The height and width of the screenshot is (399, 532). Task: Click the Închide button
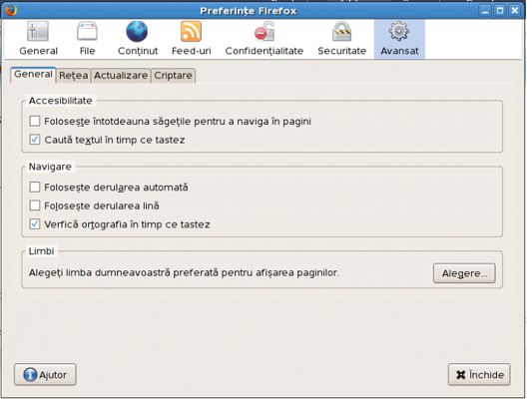tap(479, 375)
